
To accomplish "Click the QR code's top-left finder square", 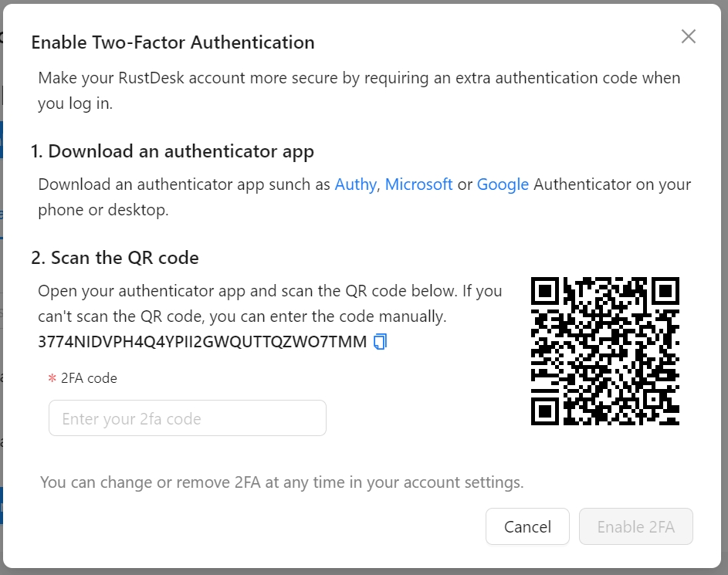I will pyautogui.click(x=545, y=292).
